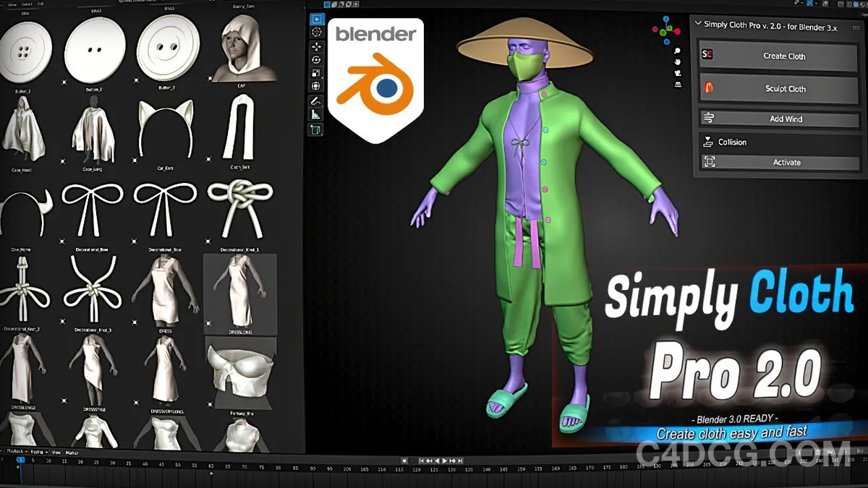The height and width of the screenshot is (488, 868).
Task: Select the Annotate tool
Action: coord(316,100)
